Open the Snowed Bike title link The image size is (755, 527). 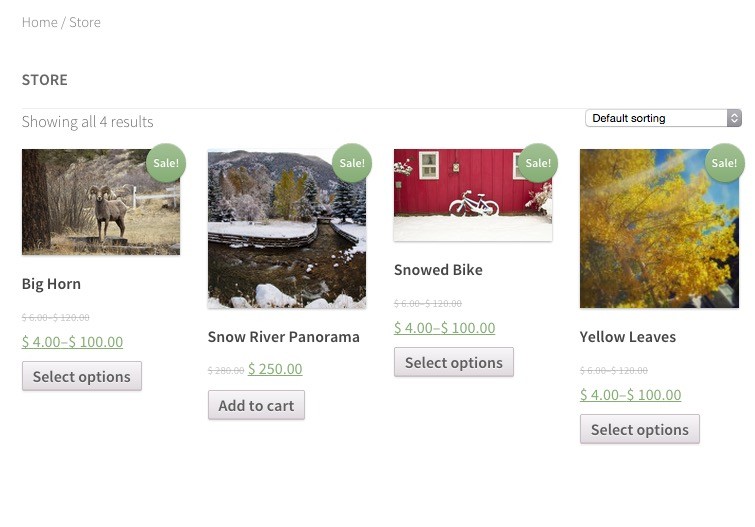(438, 270)
